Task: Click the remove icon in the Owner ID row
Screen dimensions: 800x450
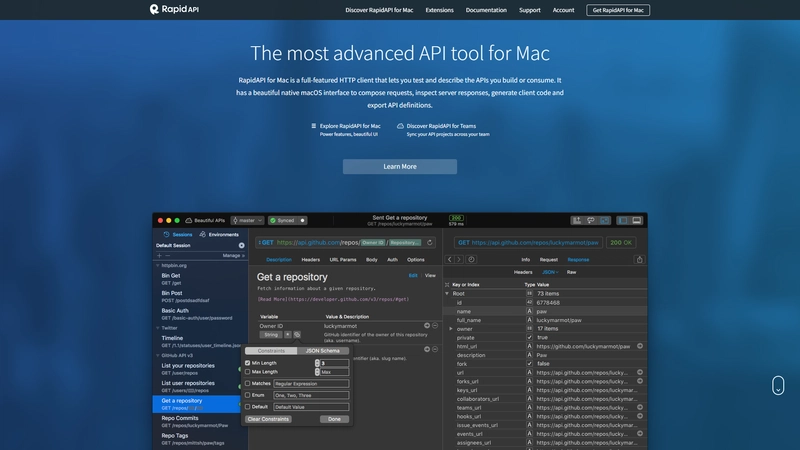Action: click(x=435, y=326)
